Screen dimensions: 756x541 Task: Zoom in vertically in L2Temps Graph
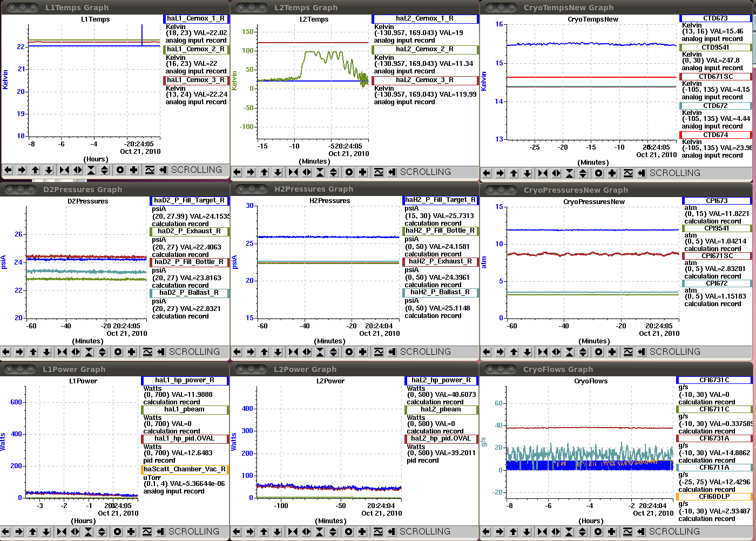click(320, 172)
